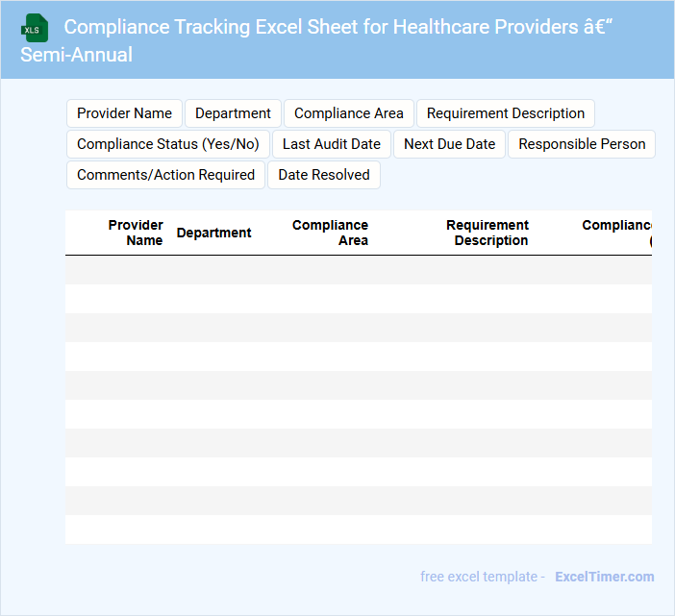Click the last empty table row
The image size is (675, 616).
click(358, 530)
